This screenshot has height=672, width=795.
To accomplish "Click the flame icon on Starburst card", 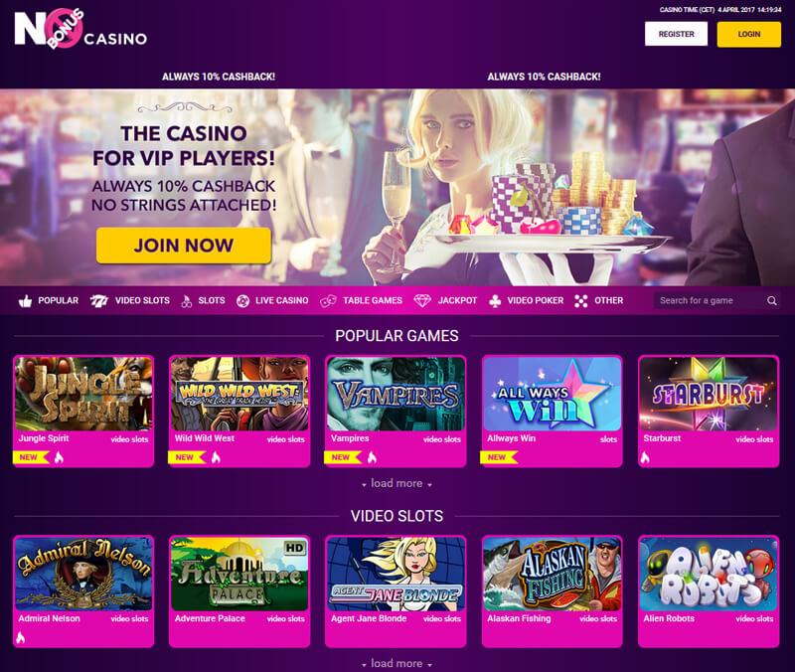I will click(x=645, y=458).
